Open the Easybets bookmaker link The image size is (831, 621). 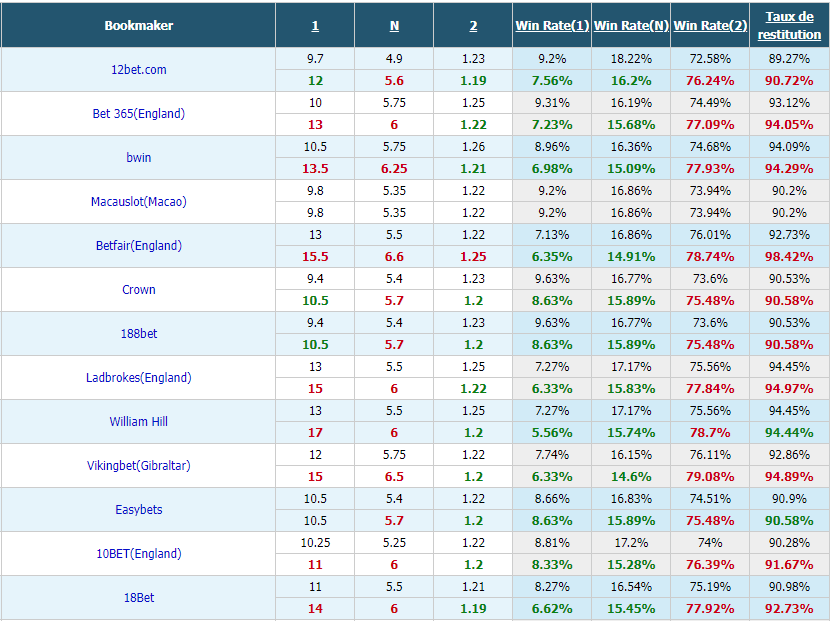coord(138,509)
